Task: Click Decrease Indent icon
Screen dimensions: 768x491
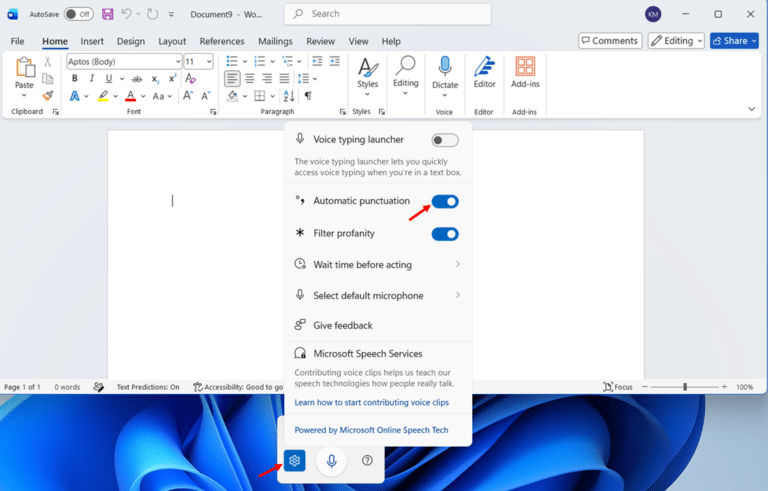Action: (317, 61)
